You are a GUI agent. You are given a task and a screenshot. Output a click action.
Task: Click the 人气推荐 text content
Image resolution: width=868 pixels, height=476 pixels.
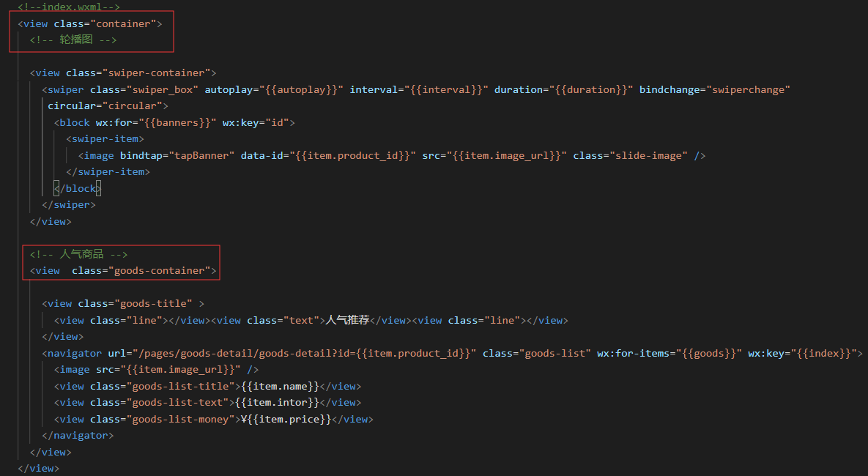tap(347, 320)
